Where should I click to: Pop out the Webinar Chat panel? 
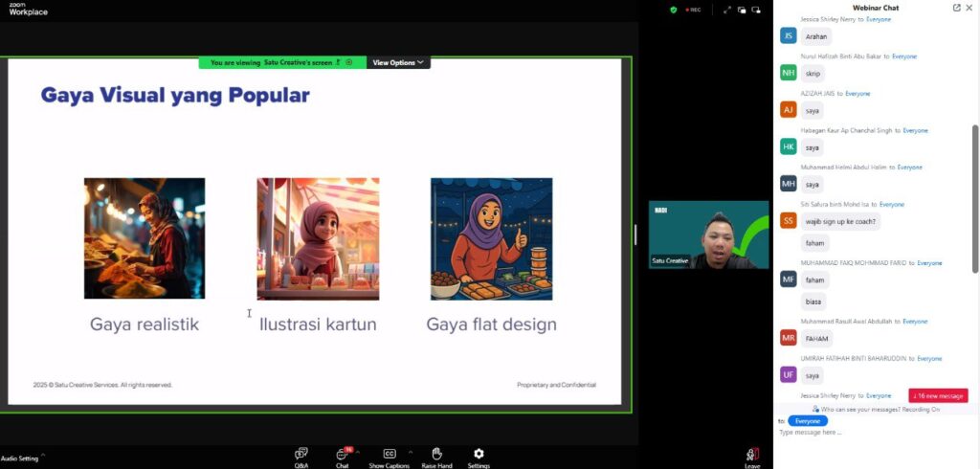pos(956,8)
